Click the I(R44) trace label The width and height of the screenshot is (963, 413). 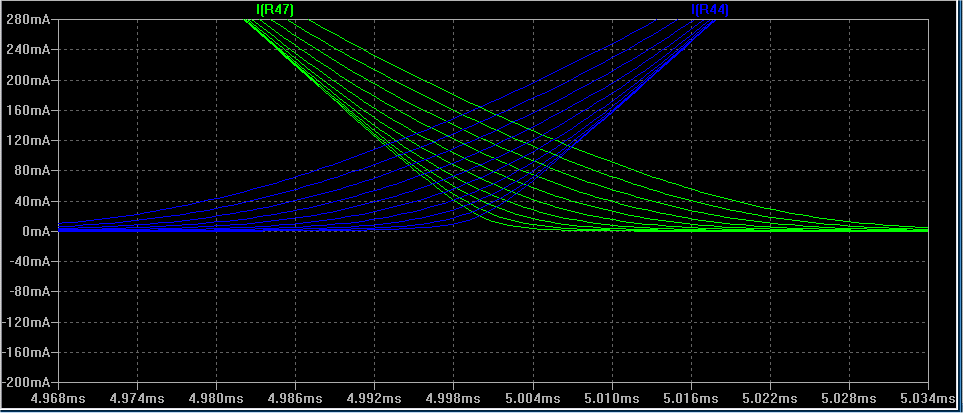710,9
